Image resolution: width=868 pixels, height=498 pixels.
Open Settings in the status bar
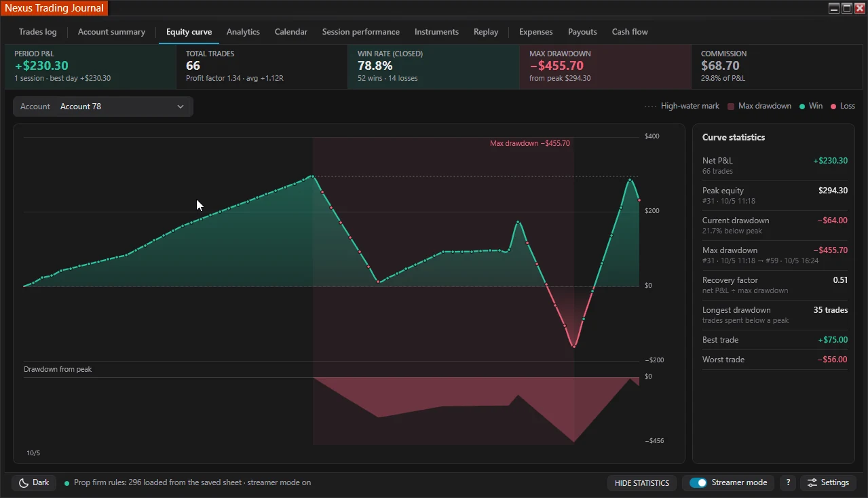(828, 483)
